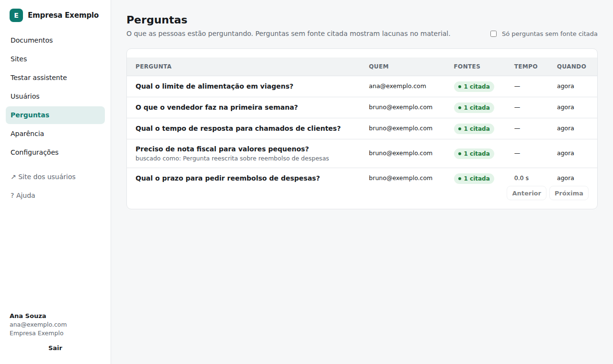The height and width of the screenshot is (364, 613).
Task: Click the green E company logo icon
Action: (16, 15)
